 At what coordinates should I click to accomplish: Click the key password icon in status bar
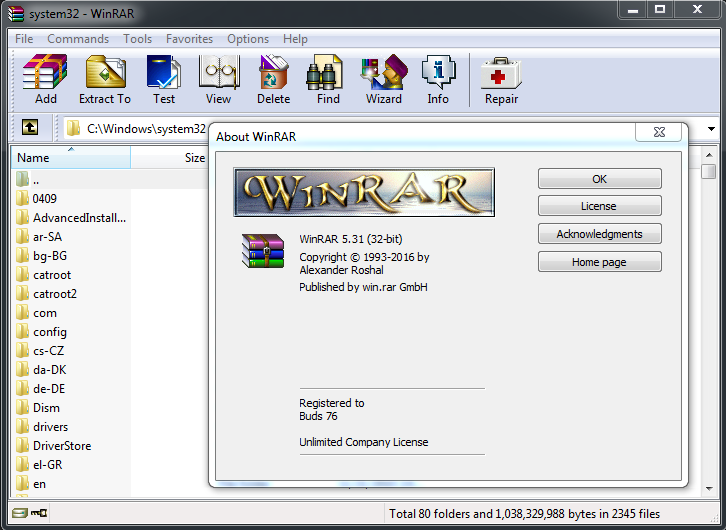coord(39,513)
